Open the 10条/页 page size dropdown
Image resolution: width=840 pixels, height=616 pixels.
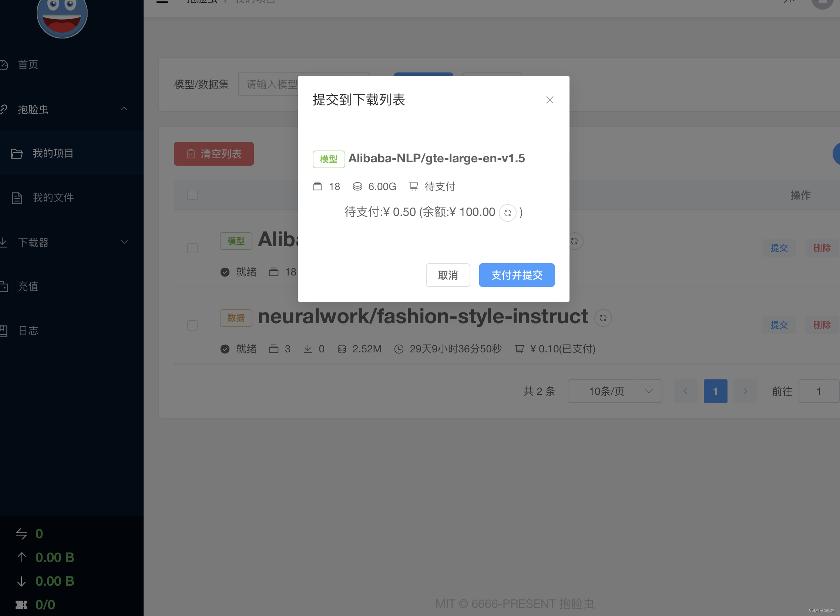[614, 391]
